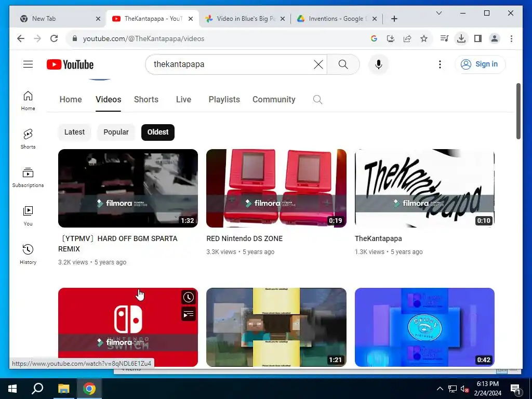The height and width of the screenshot is (399, 532).
Task: Open the muted volume tray icon
Action: coord(464,389)
